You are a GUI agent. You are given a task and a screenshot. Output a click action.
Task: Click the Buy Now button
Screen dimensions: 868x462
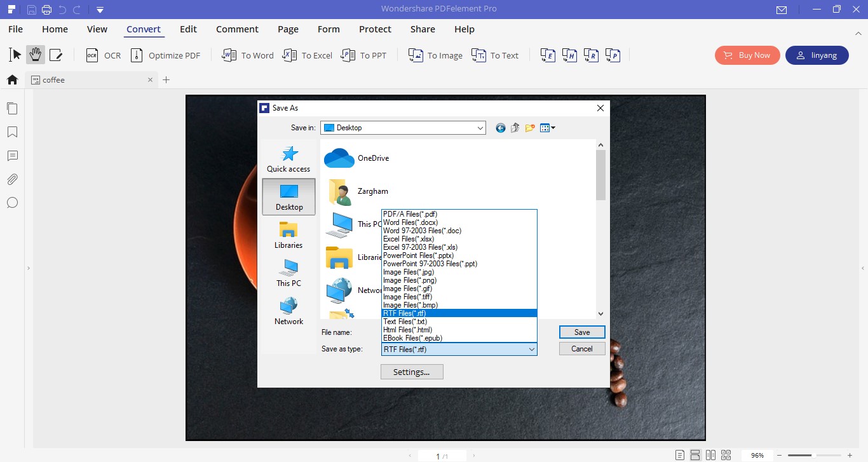coord(747,55)
